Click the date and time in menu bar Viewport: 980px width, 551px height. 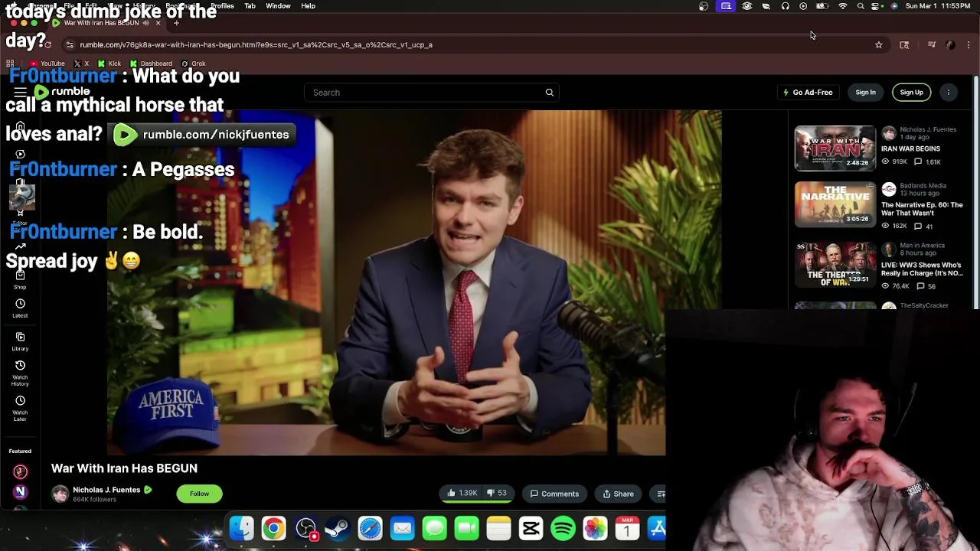pyautogui.click(x=939, y=6)
